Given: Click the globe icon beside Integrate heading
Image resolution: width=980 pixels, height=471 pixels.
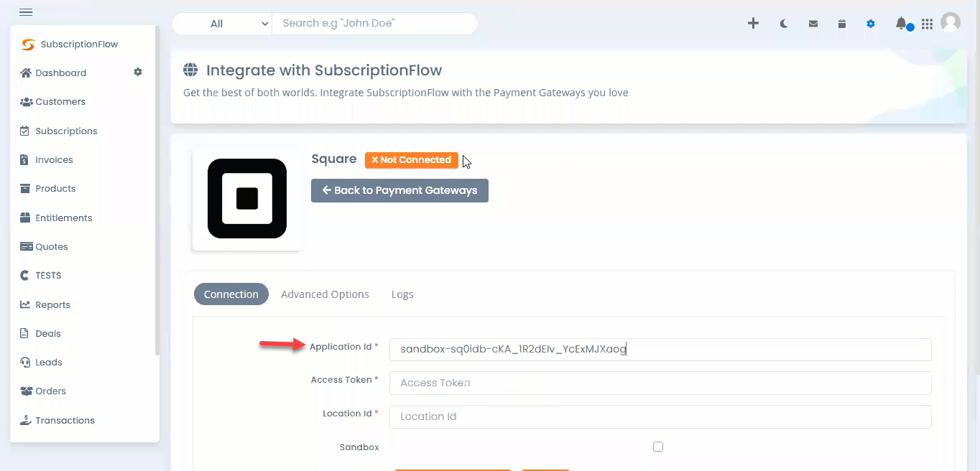Looking at the screenshot, I should coord(190,70).
